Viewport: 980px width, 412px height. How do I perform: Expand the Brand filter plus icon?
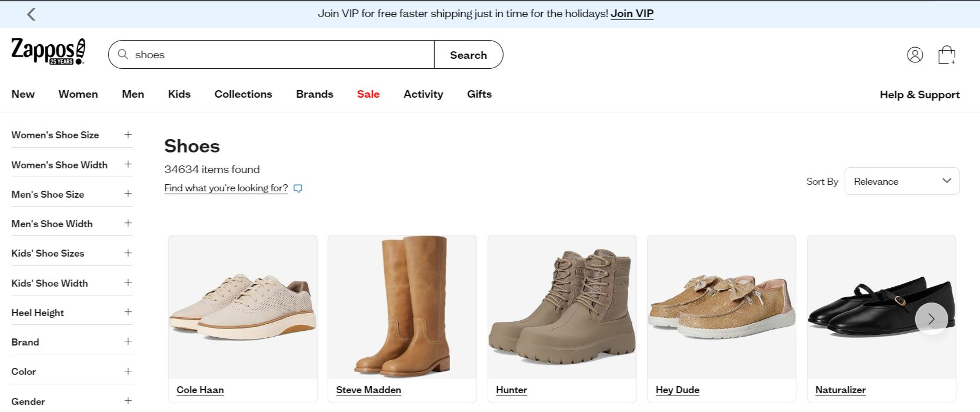click(128, 341)
